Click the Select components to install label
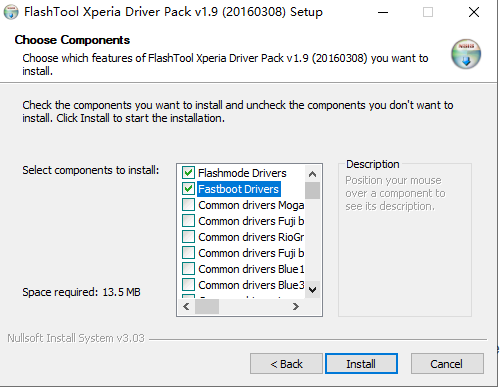Viewport: 504px width, 390px height. (x=91, y=170)
